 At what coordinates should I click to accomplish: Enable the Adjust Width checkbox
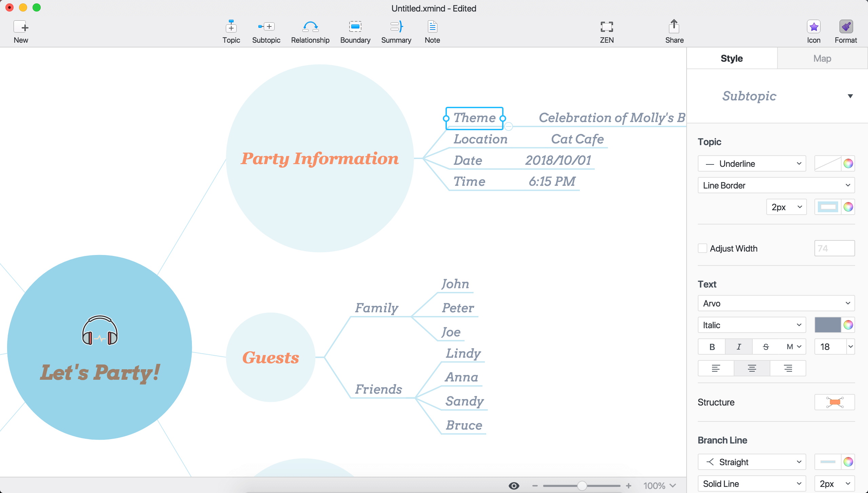(702, 248)
